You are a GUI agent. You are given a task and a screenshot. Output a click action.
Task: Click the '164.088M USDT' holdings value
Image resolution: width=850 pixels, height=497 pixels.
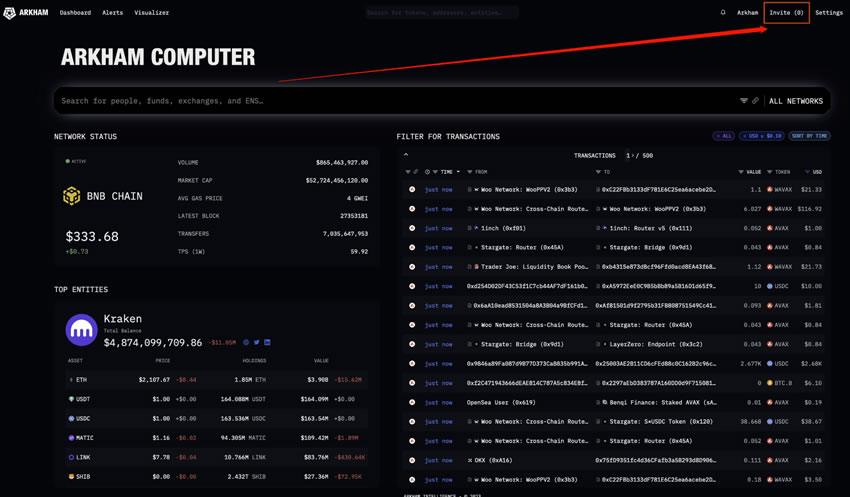[x=243, y=399]
